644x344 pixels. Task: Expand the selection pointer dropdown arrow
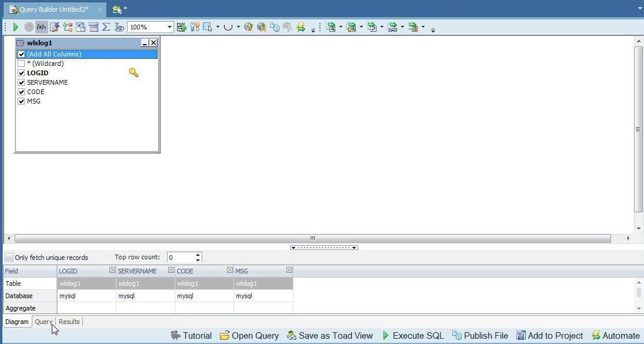[218, 27]
